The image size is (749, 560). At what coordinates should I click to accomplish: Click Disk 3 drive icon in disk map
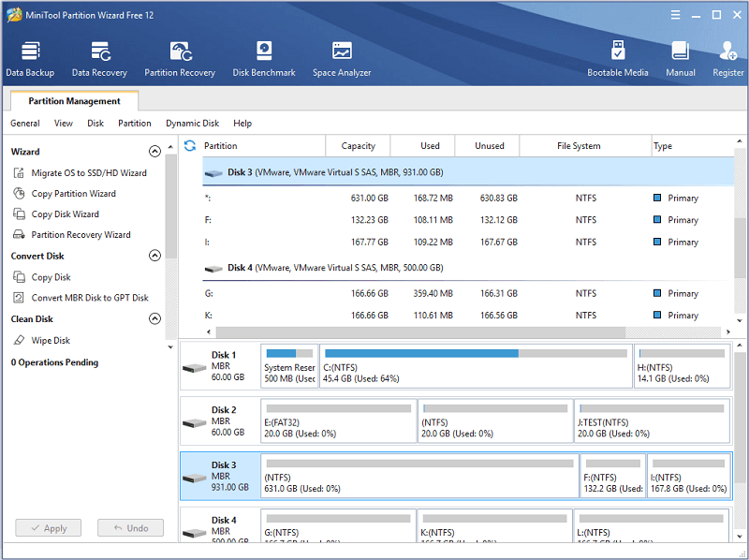click(x=195, y=478)
